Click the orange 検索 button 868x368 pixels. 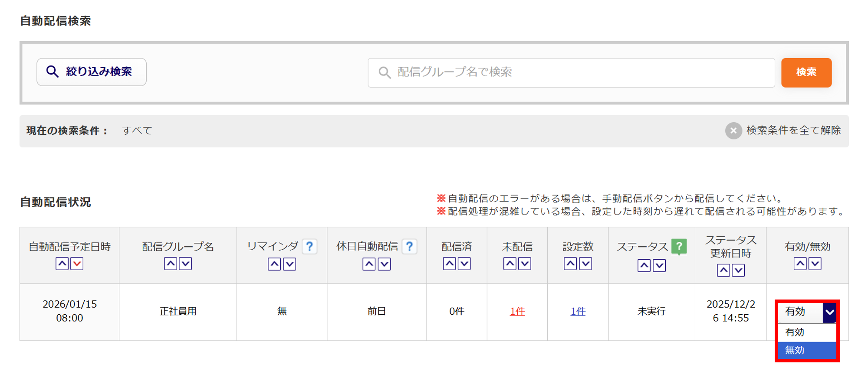click(806, 72)
